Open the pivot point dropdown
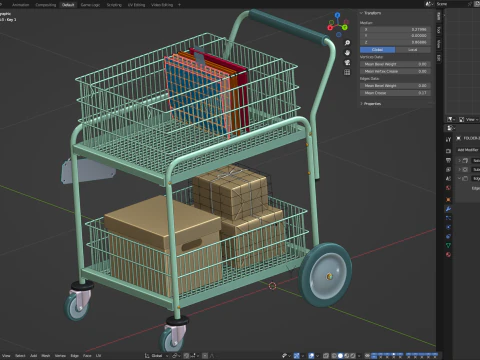The width and height of the screenshot is (480, 360). click(x=176, y=356)
